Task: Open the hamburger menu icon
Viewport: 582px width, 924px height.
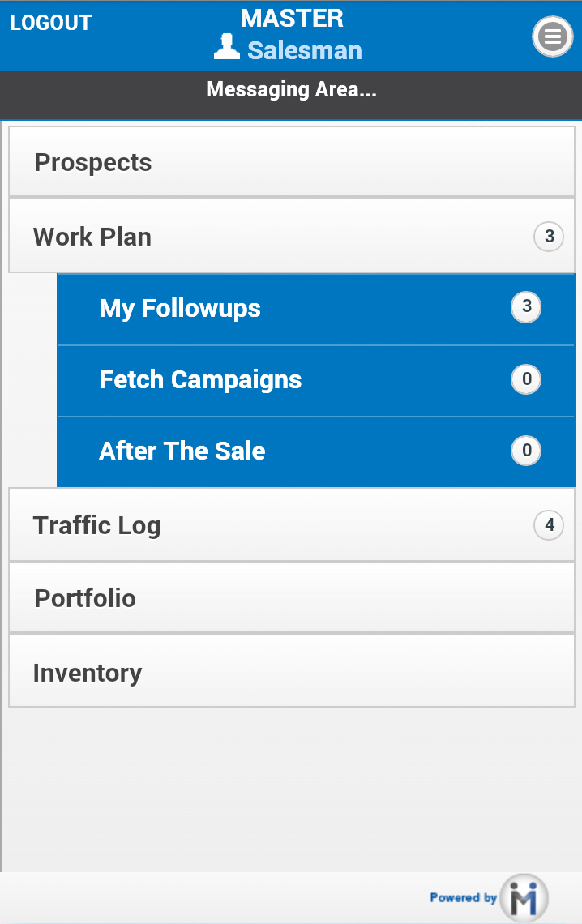Action: [x=553, y=36]
